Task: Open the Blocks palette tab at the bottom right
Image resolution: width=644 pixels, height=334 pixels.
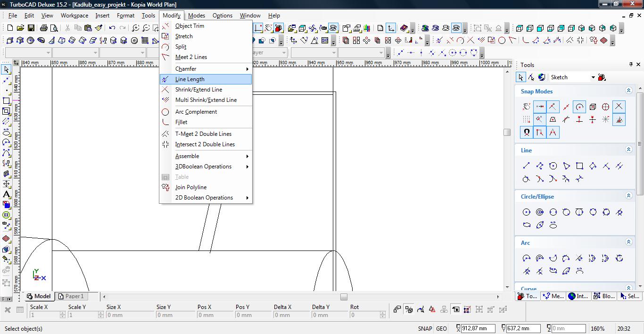Action: 604,296
